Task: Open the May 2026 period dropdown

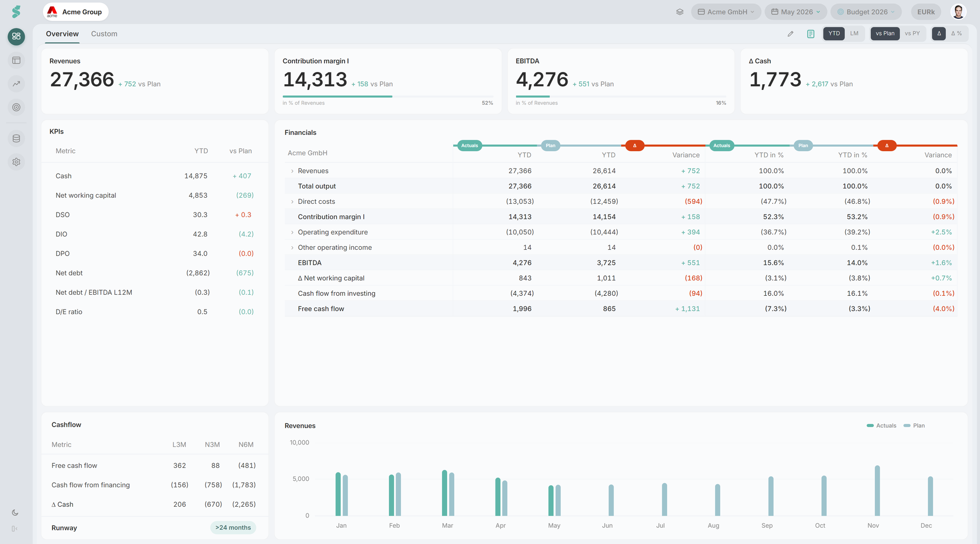Action: [x=796, y=12]
